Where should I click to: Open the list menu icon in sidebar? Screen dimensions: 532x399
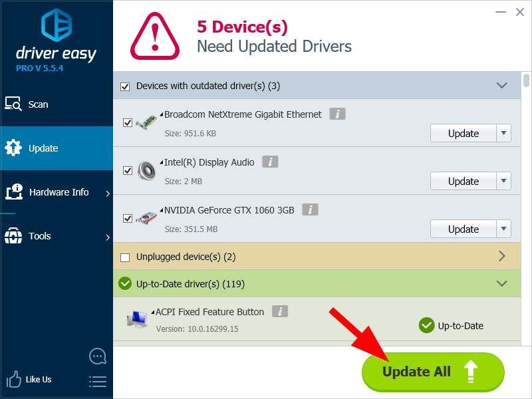pyautogui.click(x=97, y=381)
